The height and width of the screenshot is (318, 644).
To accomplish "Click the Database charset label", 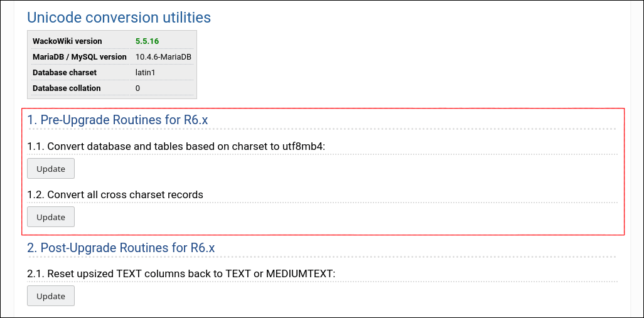I will 65,73.
